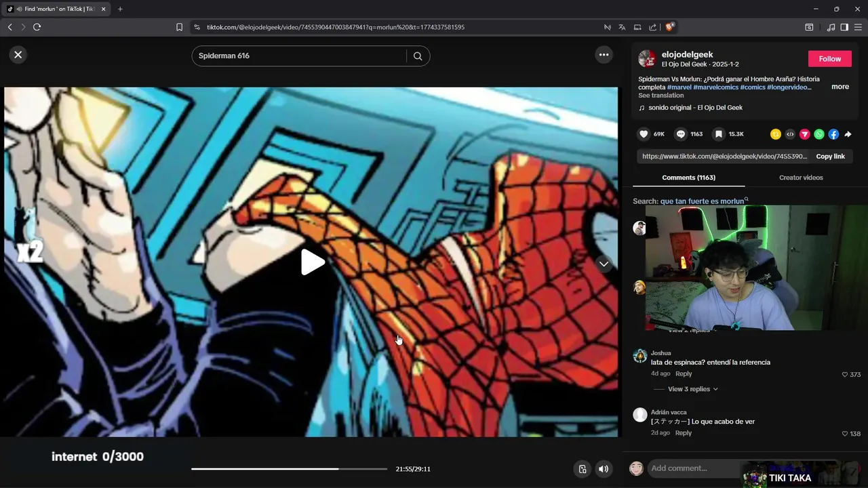The height and width of the screenshot is (488, 868).
Task: Toggle the clipboard icon beside the volume button
Action: (582, 469)
